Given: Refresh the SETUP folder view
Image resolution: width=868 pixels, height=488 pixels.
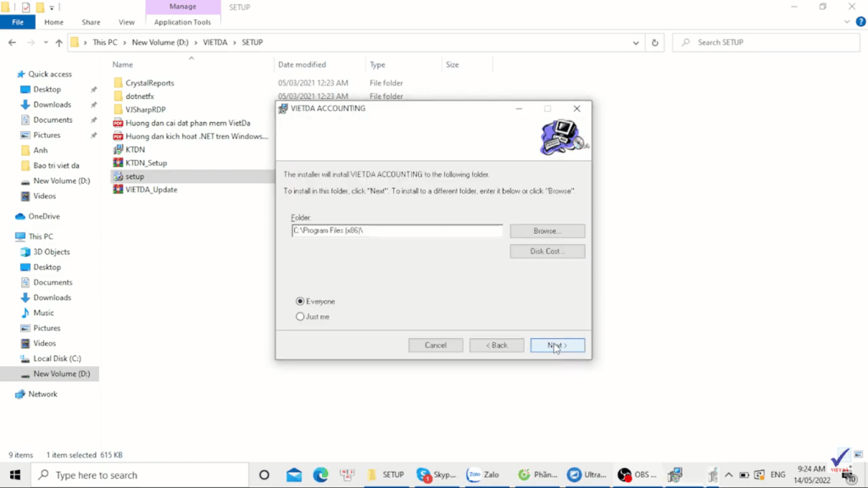Looking at the screenshot, I should tap(655, 42).
